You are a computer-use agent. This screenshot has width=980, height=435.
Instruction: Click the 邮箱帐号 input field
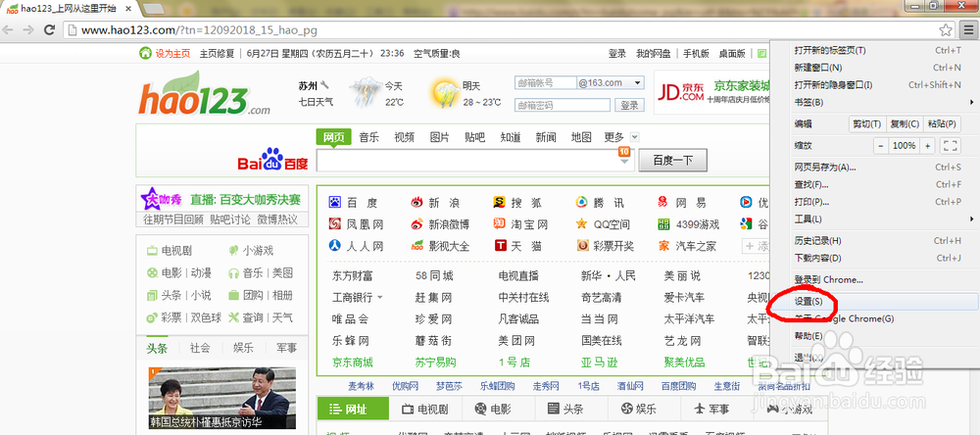545,82
